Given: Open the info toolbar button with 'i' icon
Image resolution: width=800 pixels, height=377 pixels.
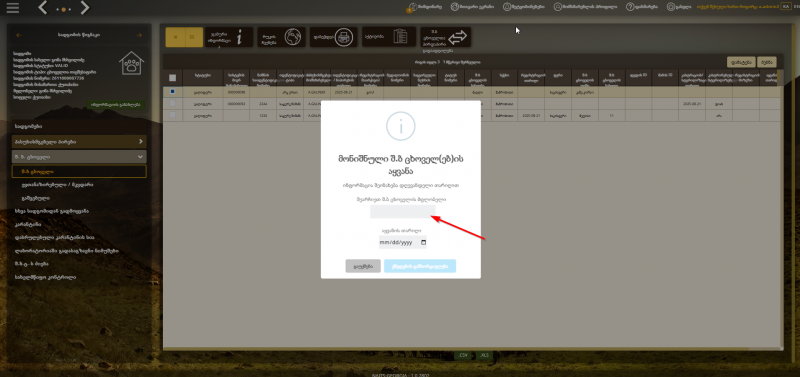Looking at the screenshot, I should pyautogui.click(x=229, y=37).
